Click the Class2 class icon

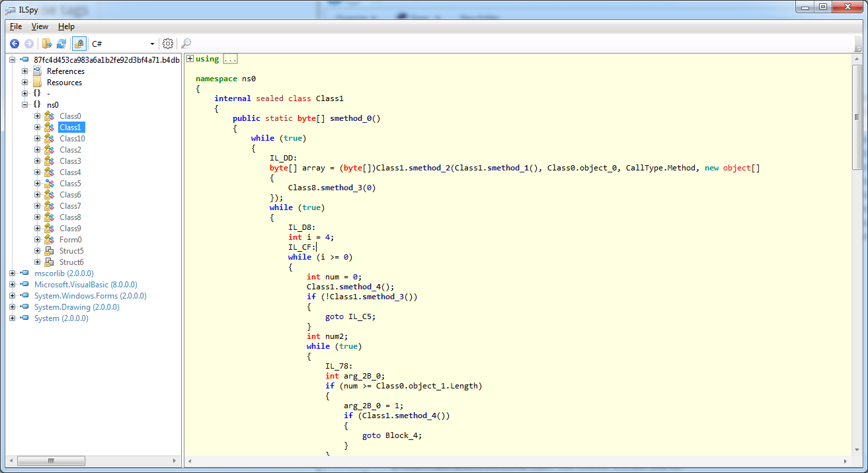[49, 150]
